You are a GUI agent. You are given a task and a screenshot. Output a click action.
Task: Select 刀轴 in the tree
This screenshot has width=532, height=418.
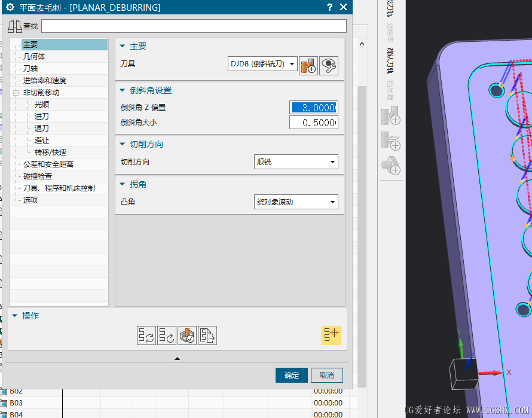pyautogui.click(x=30, y=69)
